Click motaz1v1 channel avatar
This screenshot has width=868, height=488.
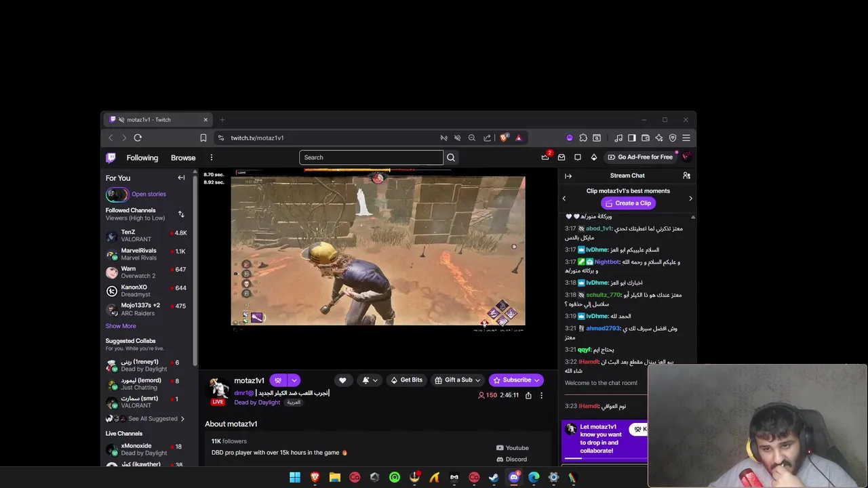[218, 389]
